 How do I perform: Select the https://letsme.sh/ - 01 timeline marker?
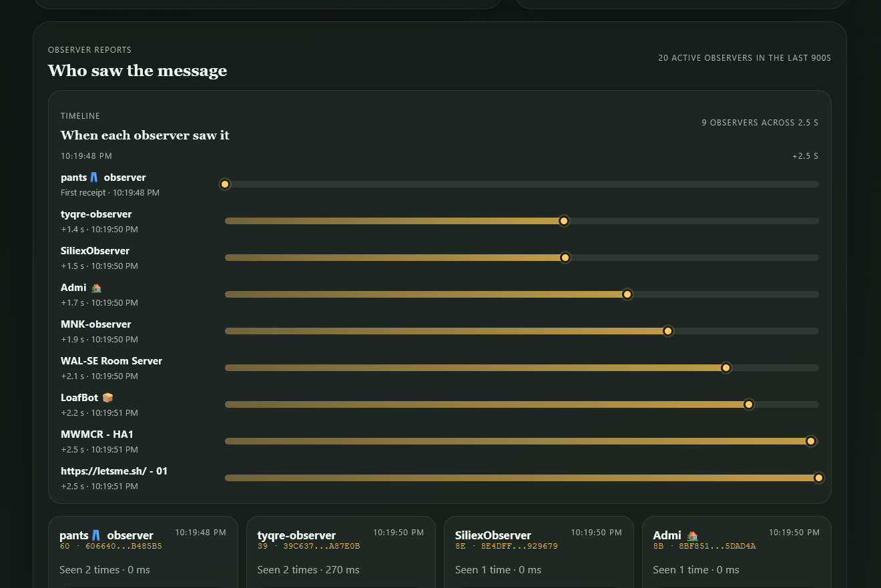(819, 478)
